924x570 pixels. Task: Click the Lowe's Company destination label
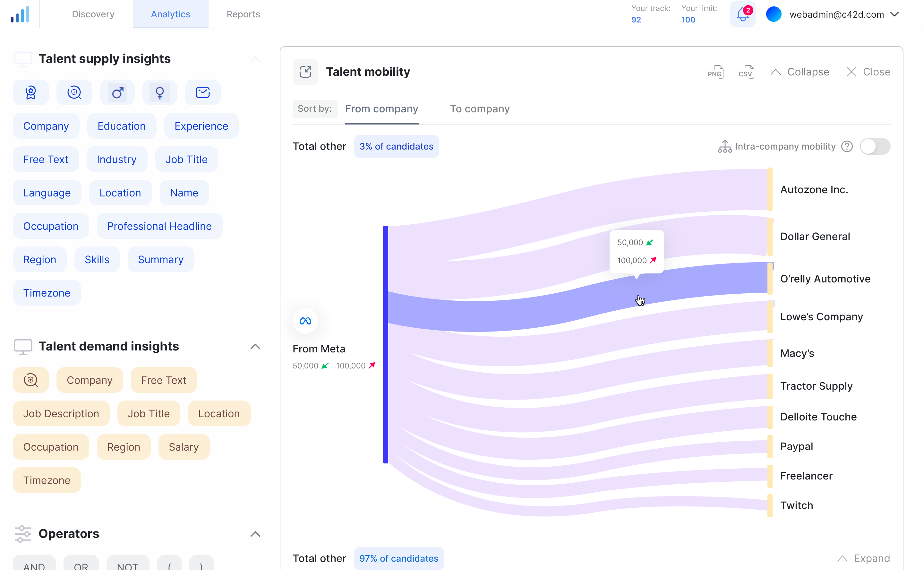[822, 317]
